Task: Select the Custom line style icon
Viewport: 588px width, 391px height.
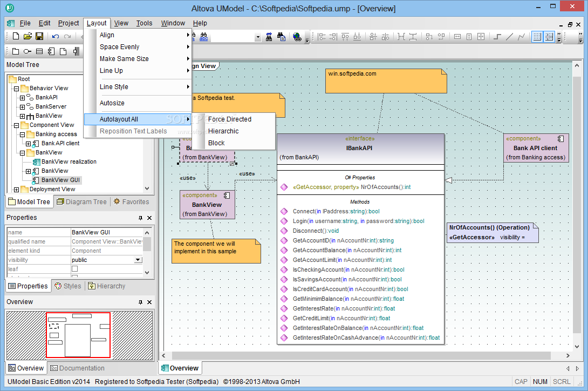Action: tap(521, 37)
